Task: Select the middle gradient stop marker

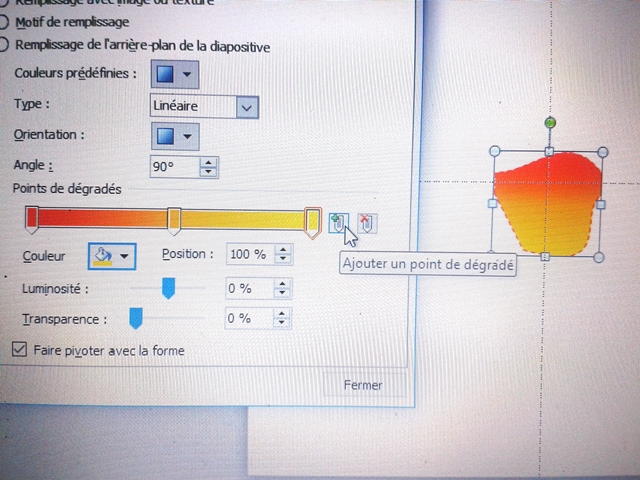Action: pyautogui.click(x=174, y=219)
